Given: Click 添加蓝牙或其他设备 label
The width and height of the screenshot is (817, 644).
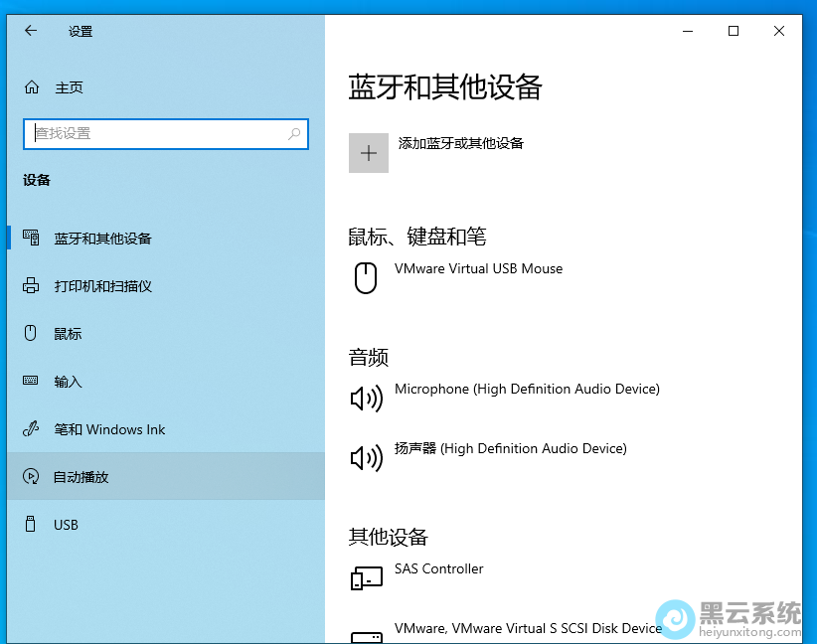Looking at the screenshot, I should coord(460,143).
